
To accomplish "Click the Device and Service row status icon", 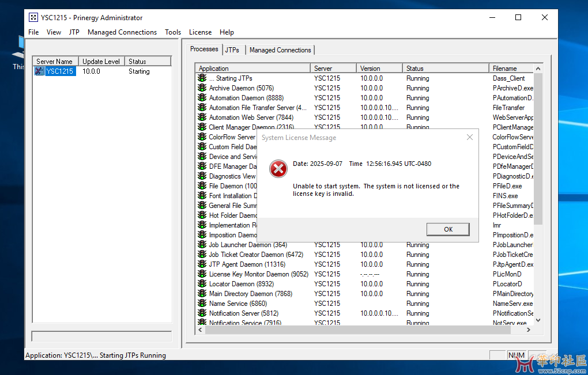I will [202, 156].
